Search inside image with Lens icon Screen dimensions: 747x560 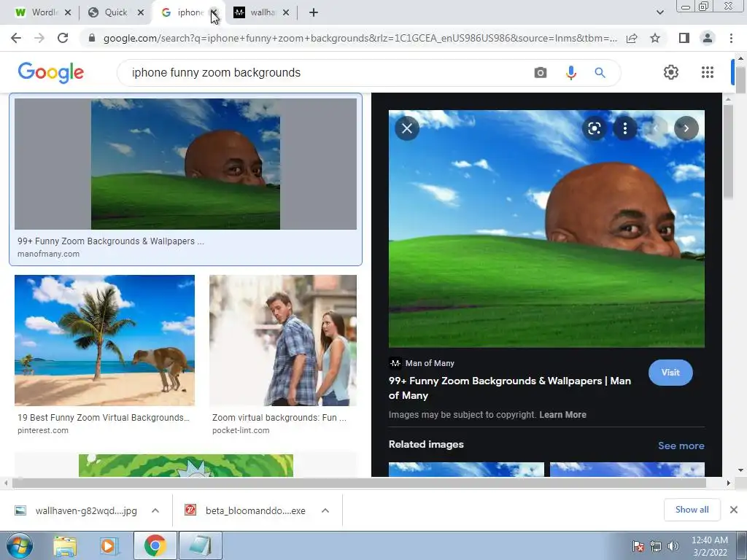[594, 128]
